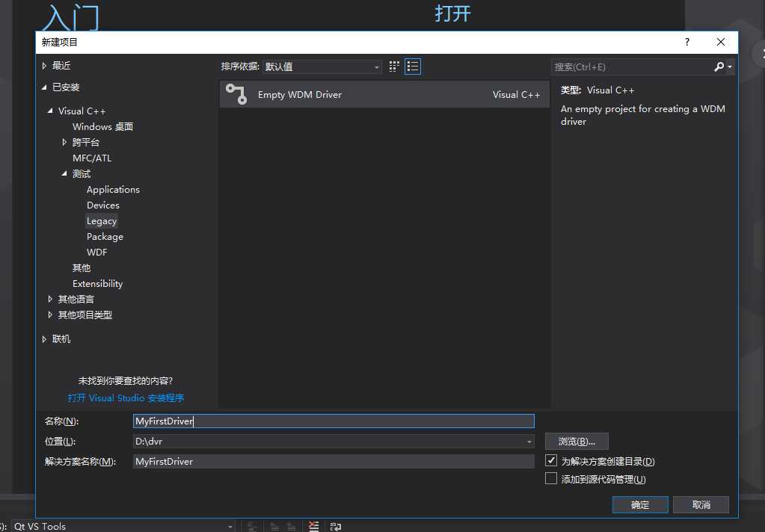Toggle word wrap icon in output toolbar

(x=336, y=527)
